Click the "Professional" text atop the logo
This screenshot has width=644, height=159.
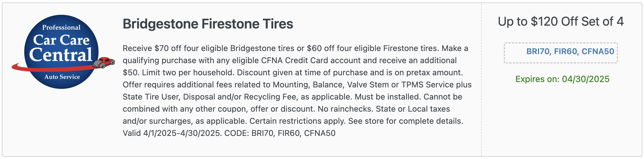point(61,27)
